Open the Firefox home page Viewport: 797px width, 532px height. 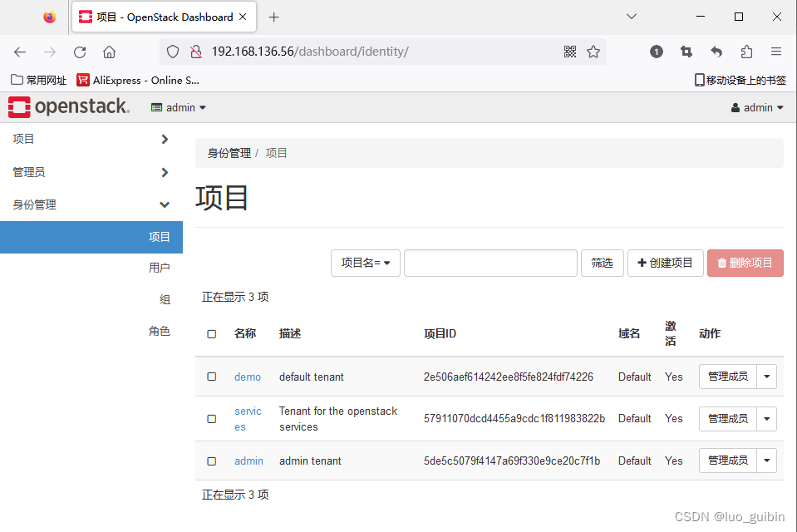[x=109, y=52]
